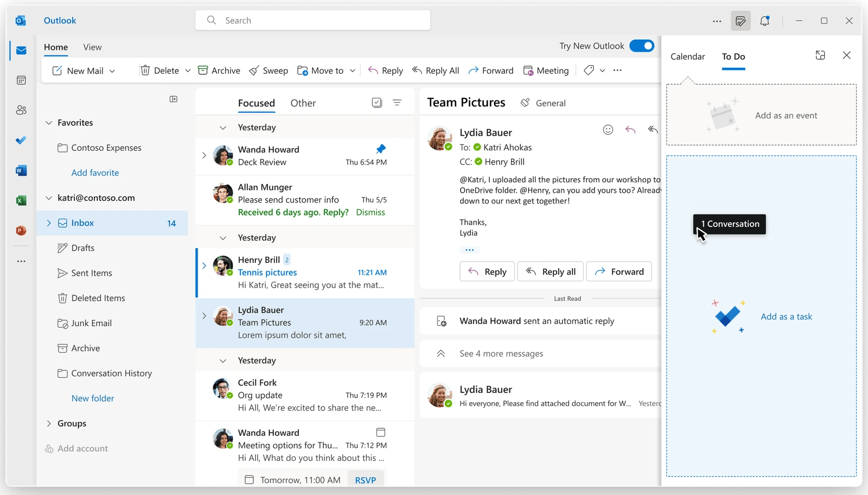Open the New Mail dropdown arrow
Viewport: 868px width, 495px height.
112,71
